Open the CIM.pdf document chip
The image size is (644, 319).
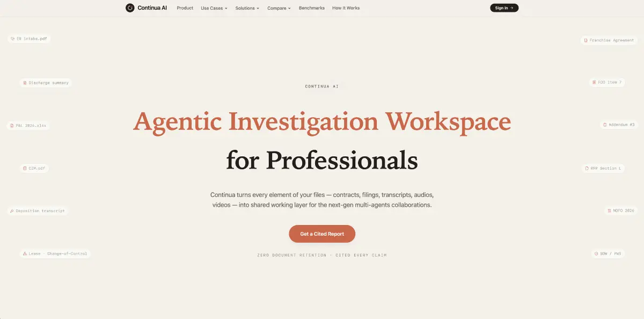click(34, 168)
